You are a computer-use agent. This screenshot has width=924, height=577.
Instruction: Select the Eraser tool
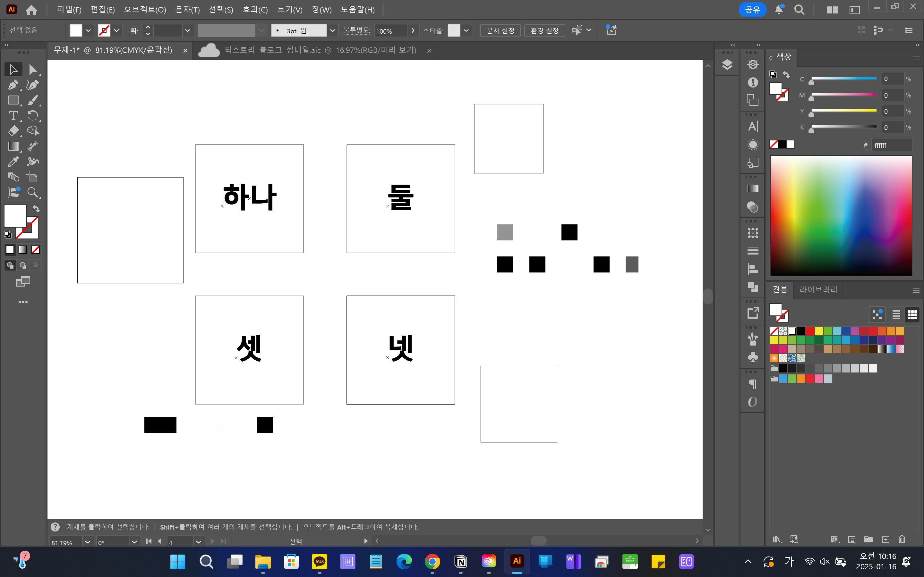click(13, 131)
